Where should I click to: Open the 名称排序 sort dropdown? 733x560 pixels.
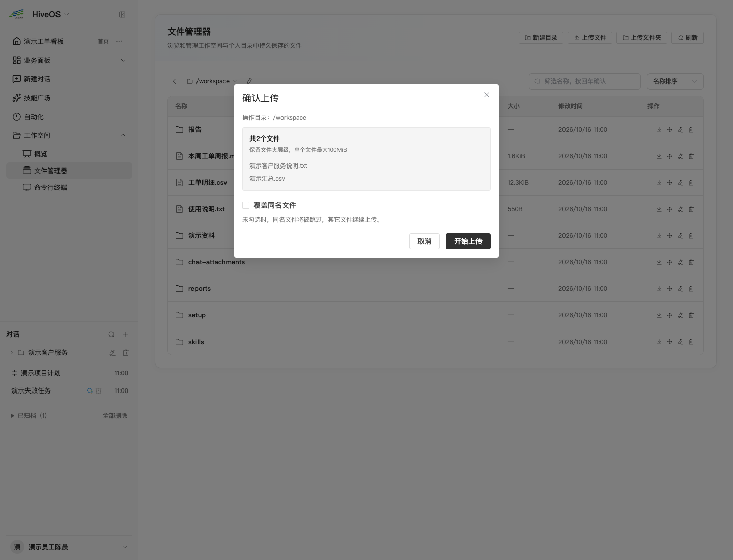675,81
